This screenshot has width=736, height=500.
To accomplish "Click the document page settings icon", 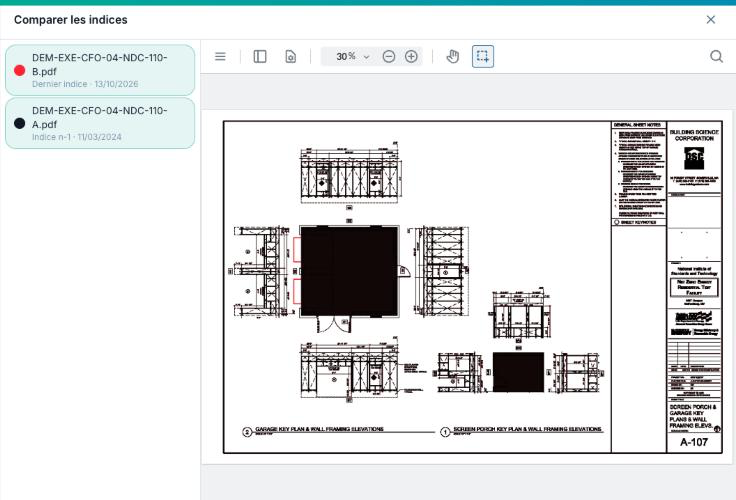I will (291, 57).
